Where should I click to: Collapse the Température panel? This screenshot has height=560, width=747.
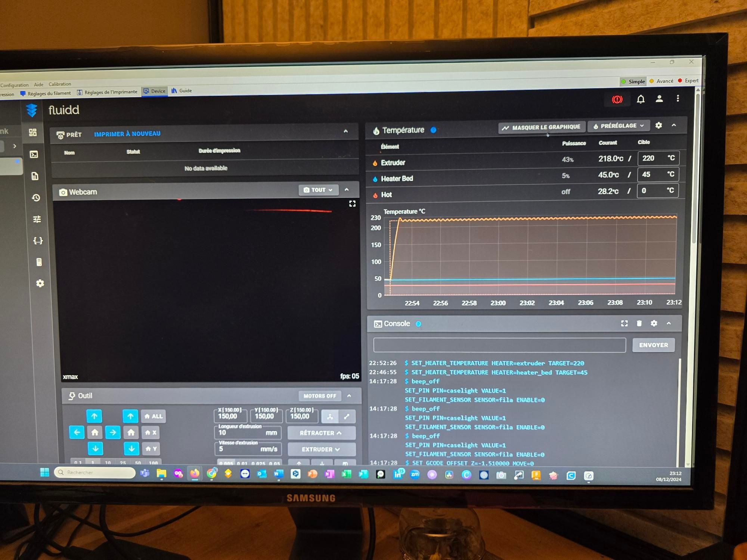(x=674, y=125)
